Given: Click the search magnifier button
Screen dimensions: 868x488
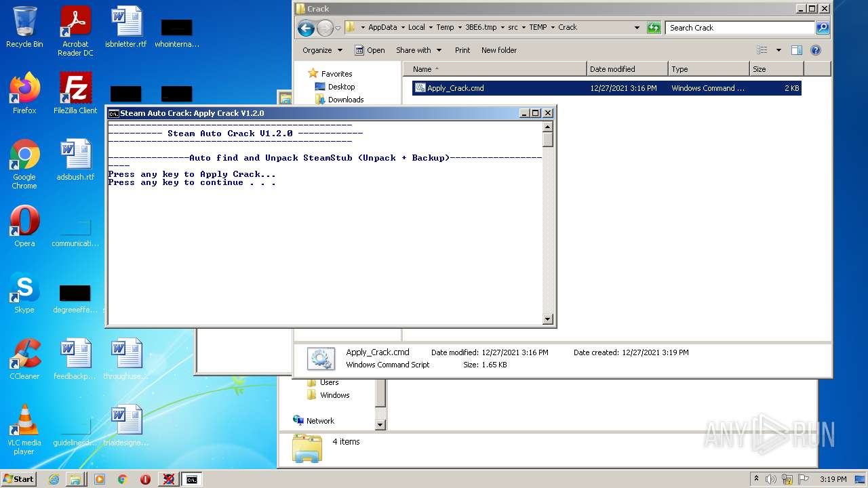Looking at the screenshot, I should pyautogui.click(x=823, y=28).
